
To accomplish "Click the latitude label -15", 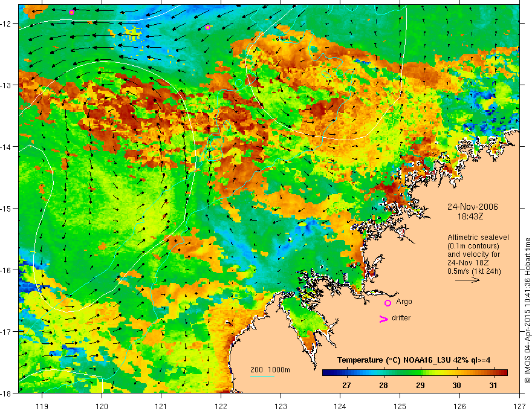I will pyautogui.click(x=6, y=208).
